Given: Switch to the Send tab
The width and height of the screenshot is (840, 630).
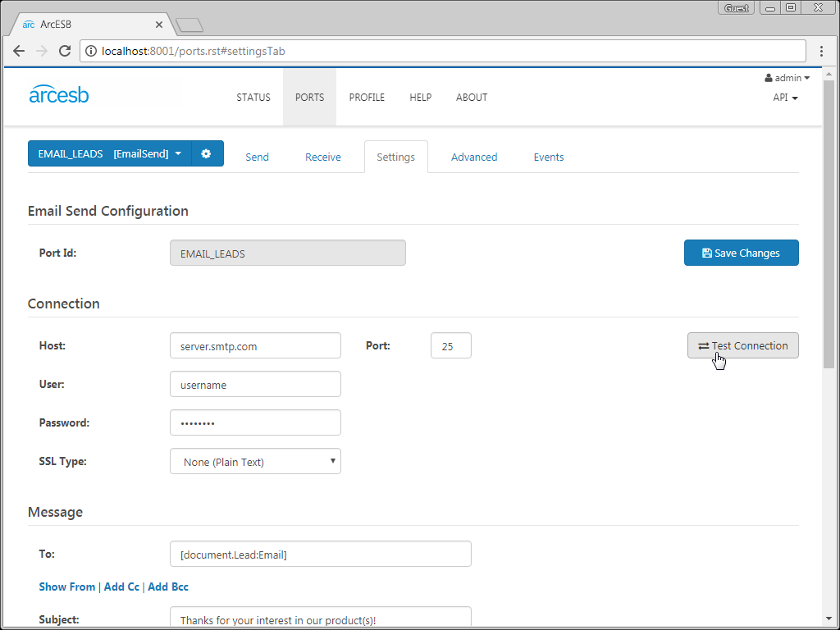Looking at the screenshot, I should (x=257, y=157).
